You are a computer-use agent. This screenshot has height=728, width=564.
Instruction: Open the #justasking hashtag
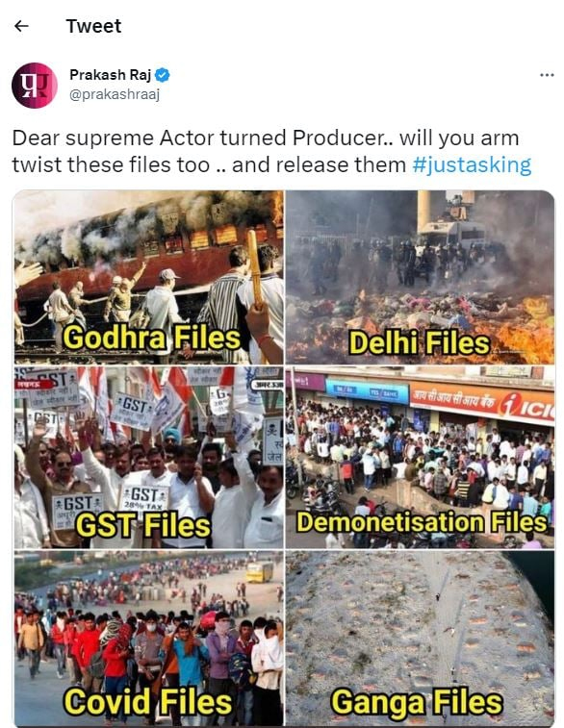pyautogui.click(x=472, y=164)
